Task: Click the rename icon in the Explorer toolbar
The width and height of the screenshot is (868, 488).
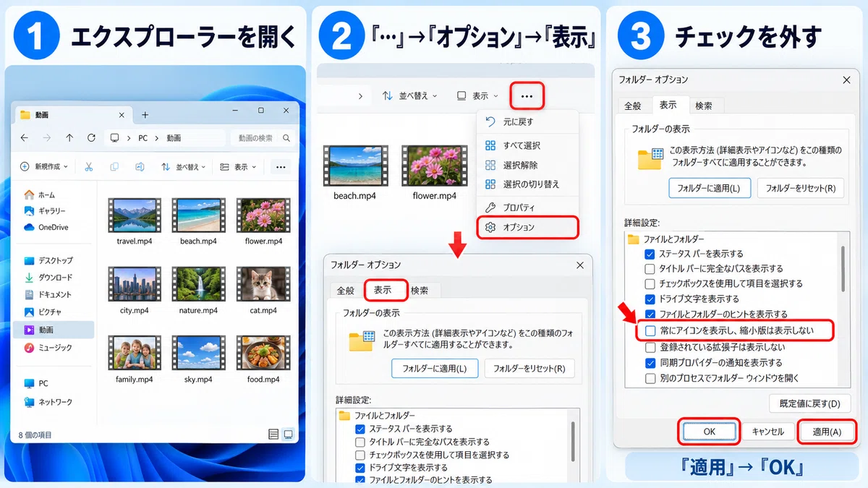Action: (140, 167)
